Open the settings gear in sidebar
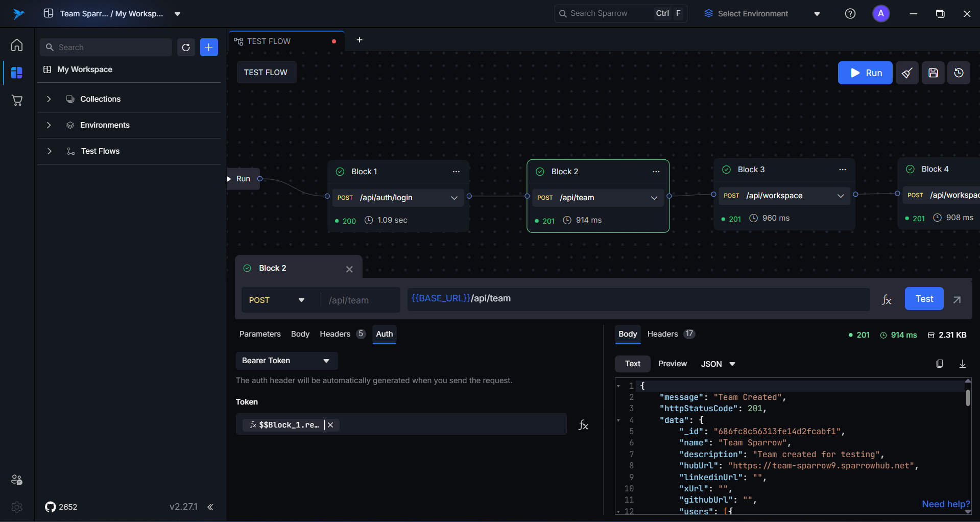 coord(17,507)
